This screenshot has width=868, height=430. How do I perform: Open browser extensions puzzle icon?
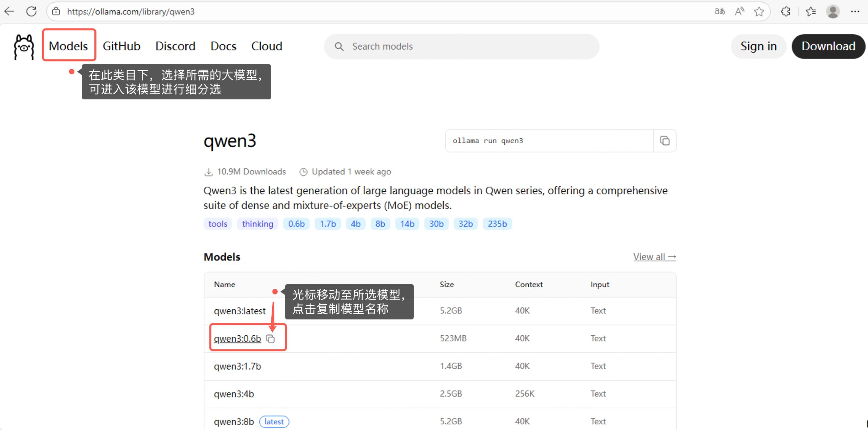[786, 11]
